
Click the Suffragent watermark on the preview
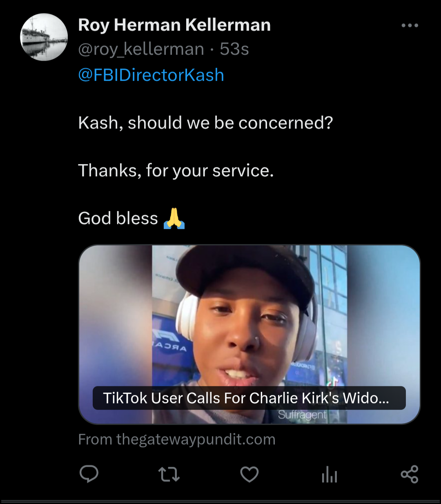click(302, 415)
